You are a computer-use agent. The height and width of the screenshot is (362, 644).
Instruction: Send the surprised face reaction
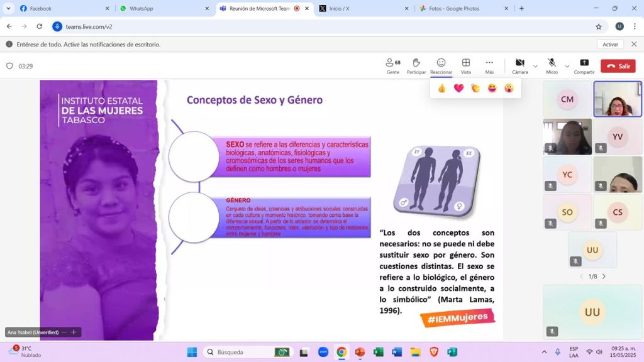(509, 89)
